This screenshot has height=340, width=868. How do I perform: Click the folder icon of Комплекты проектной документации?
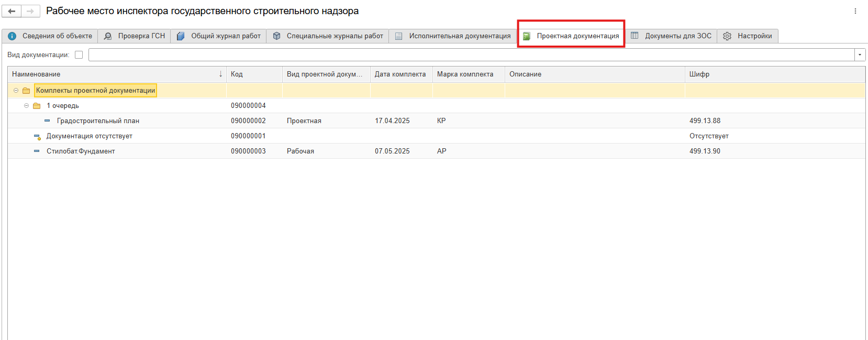click(x=26, y=91)
